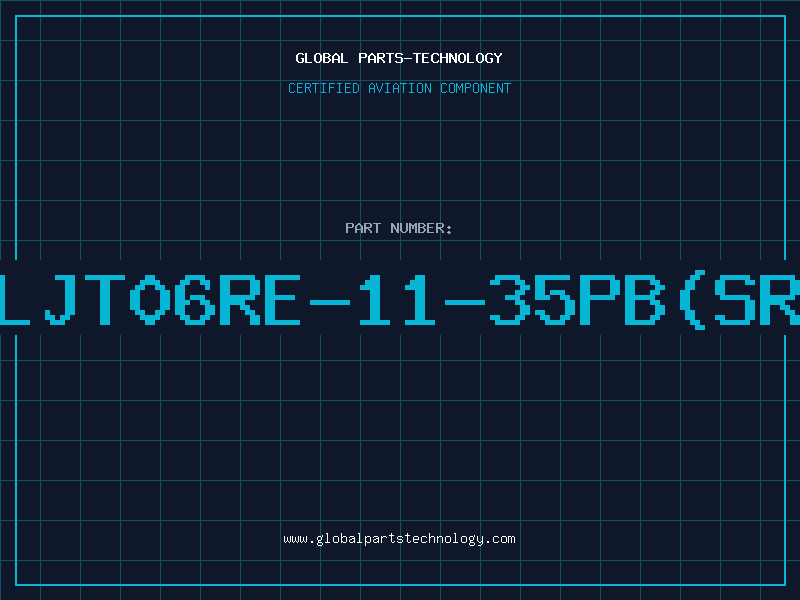Click the -11- segment of the part number
The height and width of the screenshot is (600, 800).
point(397,300)
